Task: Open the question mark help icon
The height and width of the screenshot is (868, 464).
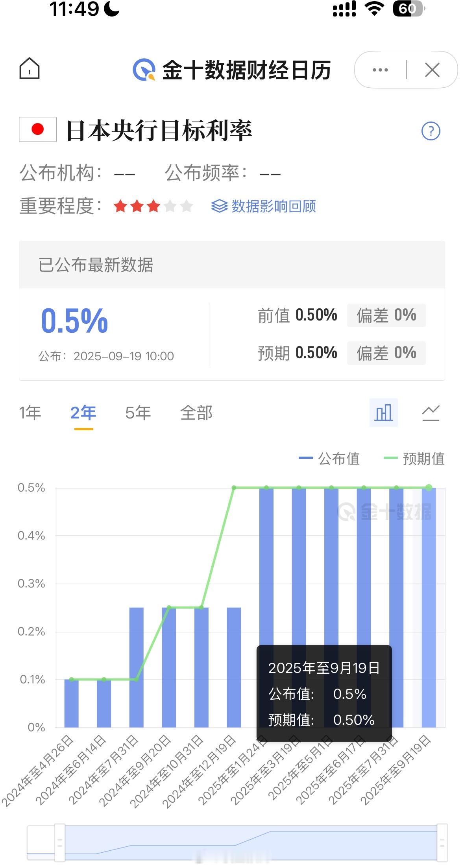Action: coord(431,131)
